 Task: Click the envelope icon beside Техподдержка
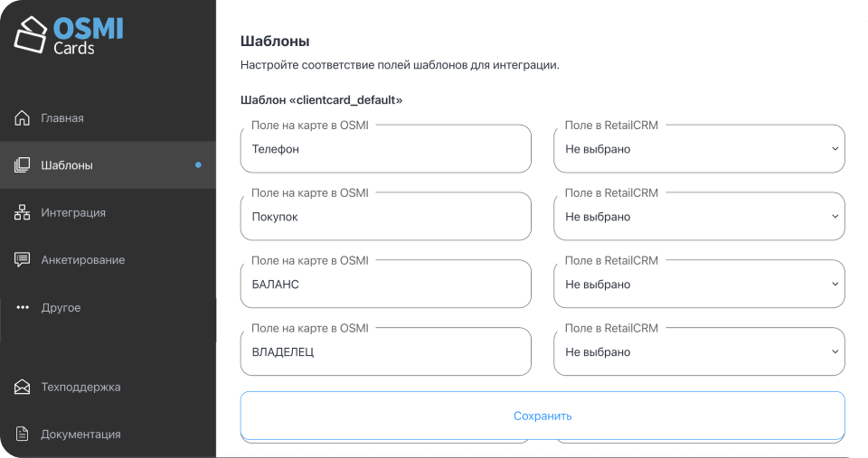[23, 388]
